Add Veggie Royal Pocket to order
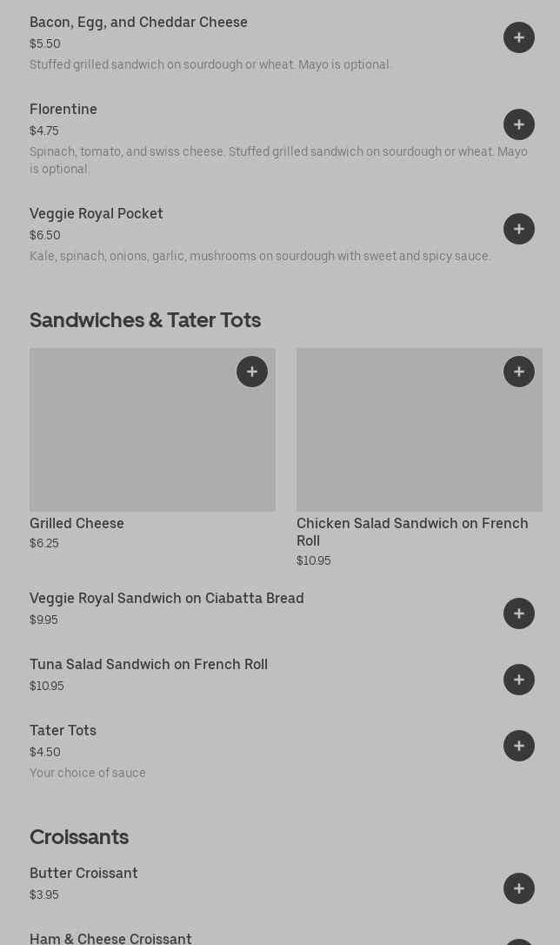560x945 pixels. (518, 229)
